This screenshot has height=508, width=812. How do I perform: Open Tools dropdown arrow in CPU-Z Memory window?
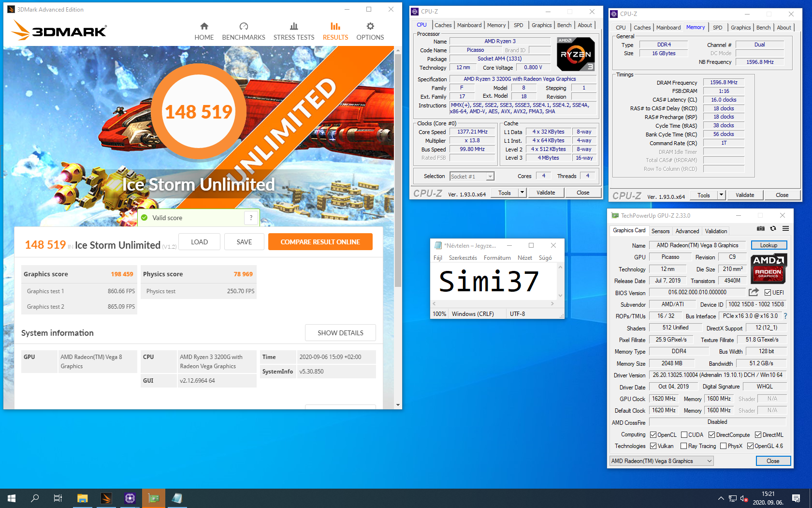tap(721, 195)
